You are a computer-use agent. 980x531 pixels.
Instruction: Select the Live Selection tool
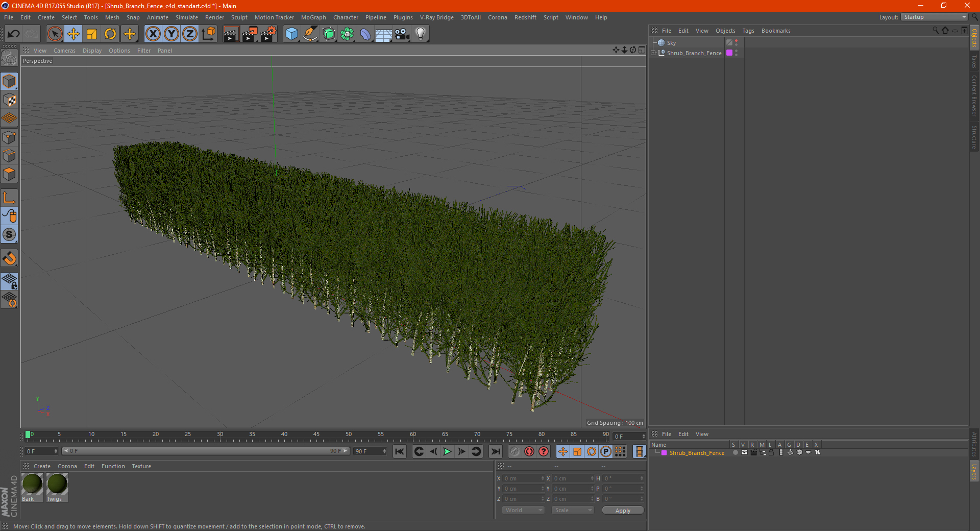tap(55, 34)
